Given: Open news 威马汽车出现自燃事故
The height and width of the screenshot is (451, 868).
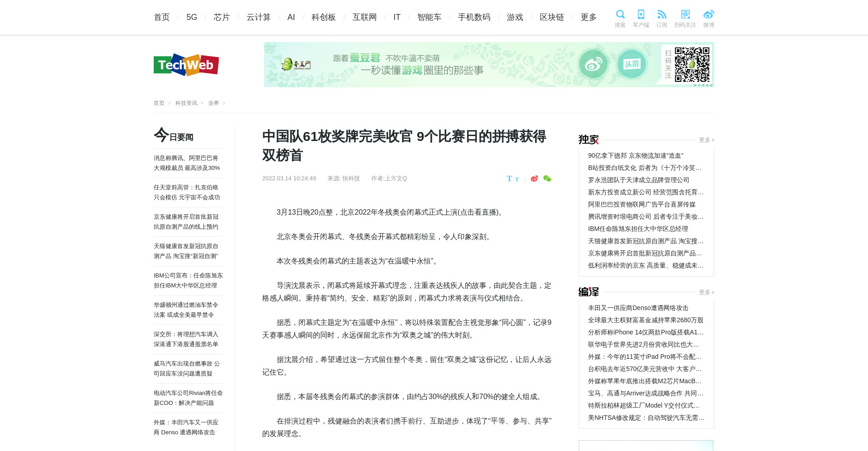Looking at the screenshot, I should point(187,369).
